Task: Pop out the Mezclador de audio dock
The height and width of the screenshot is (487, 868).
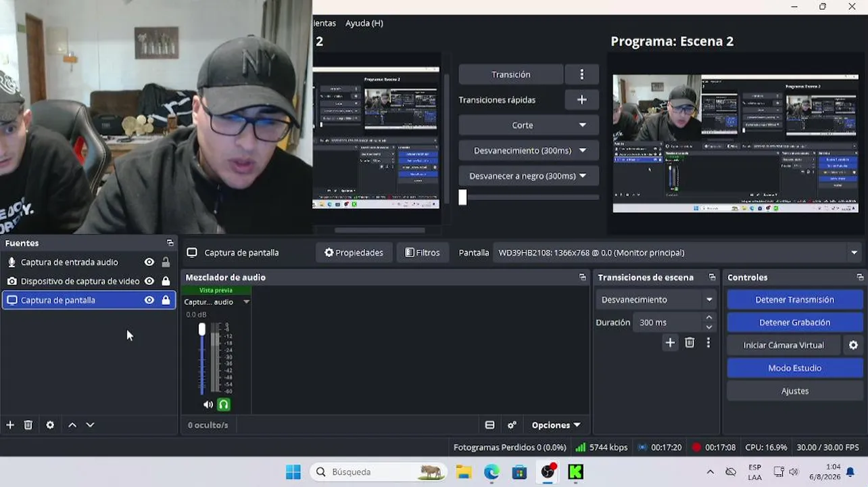Action: tap(582, 277)
